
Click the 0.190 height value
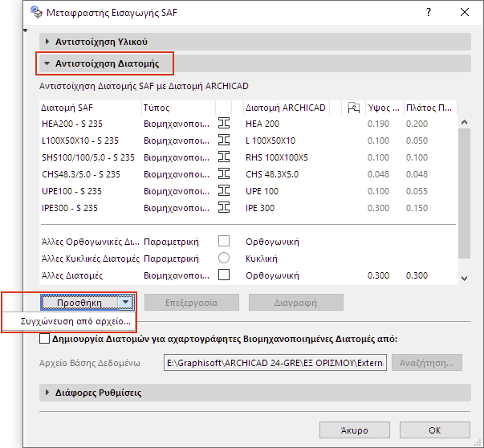(378, 124)
